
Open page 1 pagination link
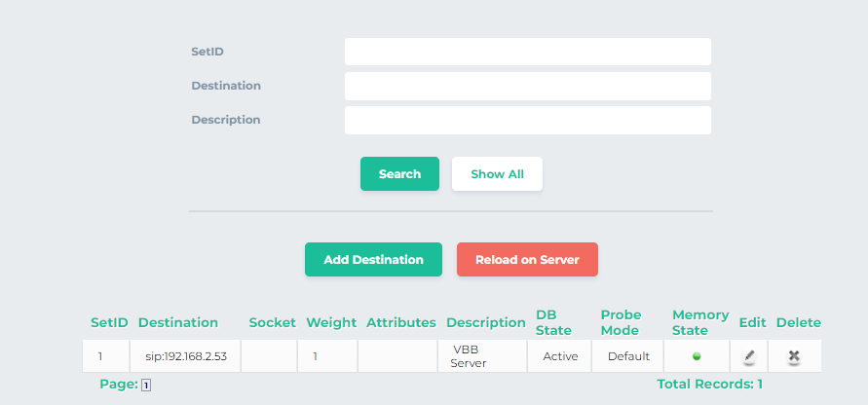(x=146, y=386)
